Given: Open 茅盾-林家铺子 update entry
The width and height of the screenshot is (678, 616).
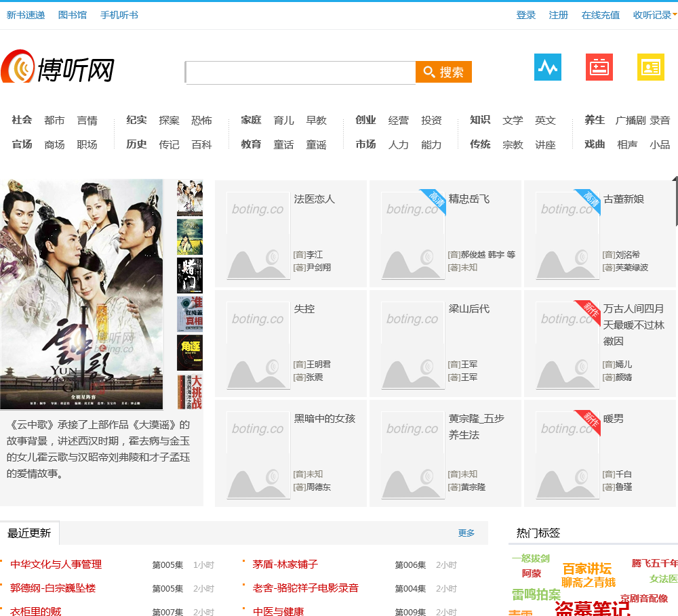Looking at the screenshot, I should point(285,564).
